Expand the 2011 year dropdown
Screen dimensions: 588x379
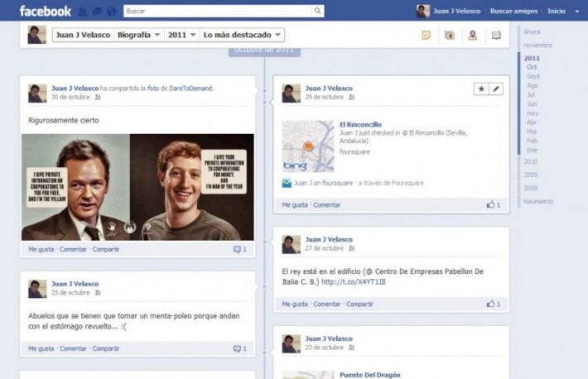[x=181, y=35]
